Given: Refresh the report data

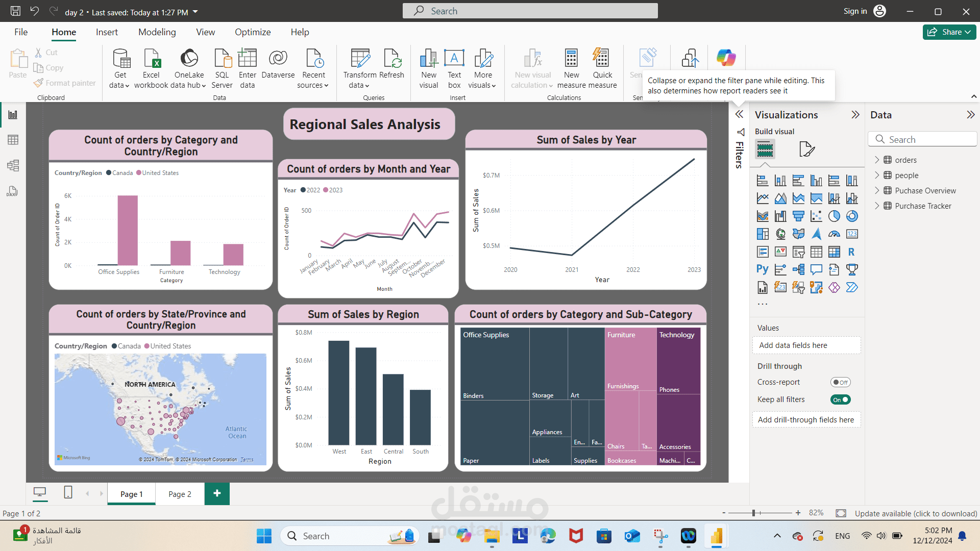Looking at the screenshot, I should tap(392, 64).
